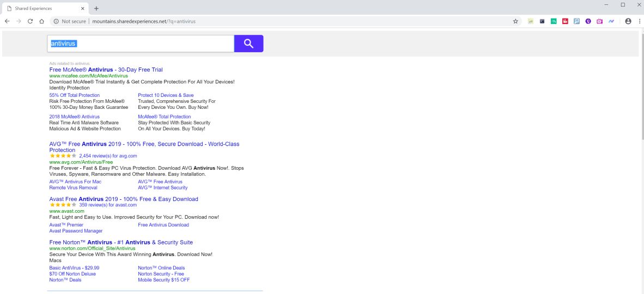Open Free Norton Antivirus headline
Screen dimensions: 644x294
pyautogui.click(x=121, y=242)
